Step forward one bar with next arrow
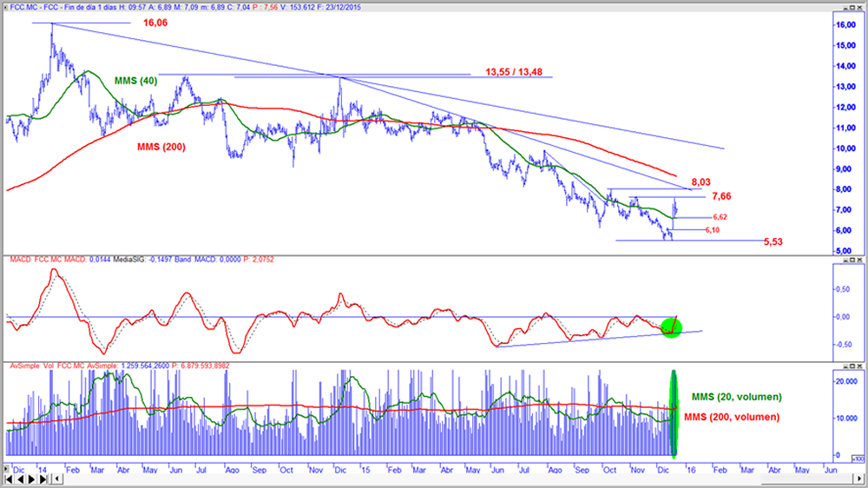This screenshot has height=488, width=868. point(31,479)
